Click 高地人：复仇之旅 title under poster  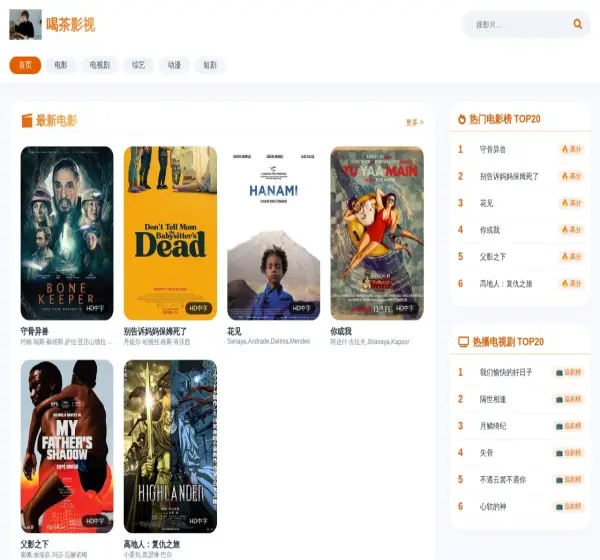152,544
